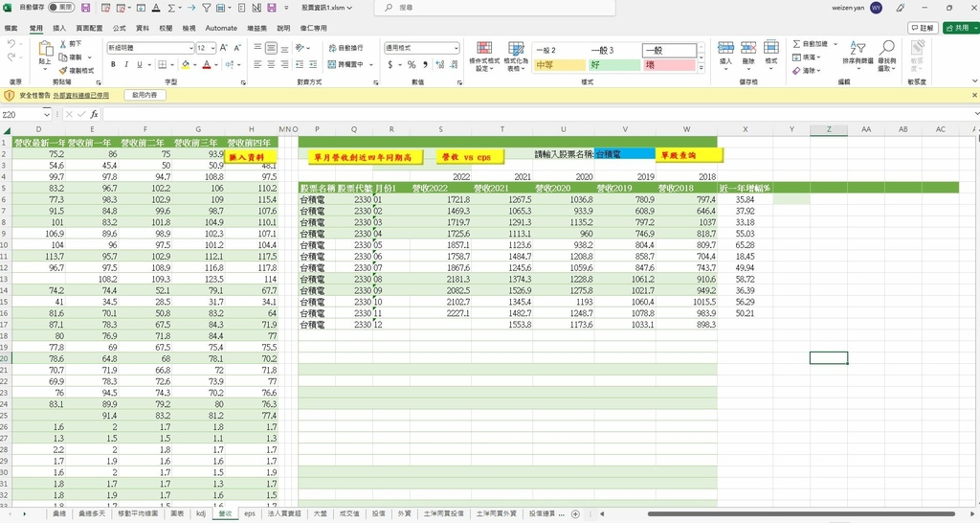Click the Increase Indent icon

(x=312, y=64)
